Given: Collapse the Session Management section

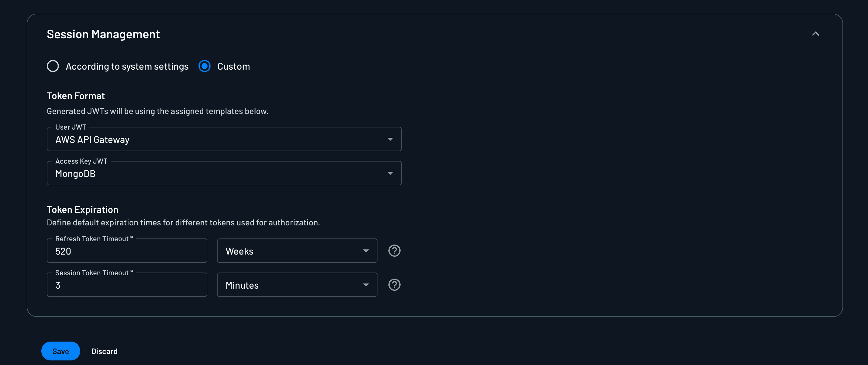Looking at the screenshot, I should pos(816,34).
